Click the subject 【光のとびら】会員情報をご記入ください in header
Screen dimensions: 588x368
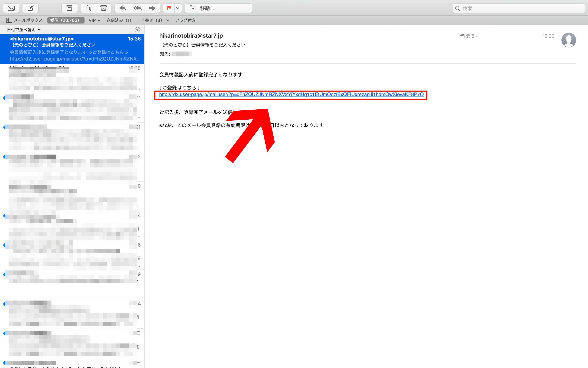pos(203,45)
